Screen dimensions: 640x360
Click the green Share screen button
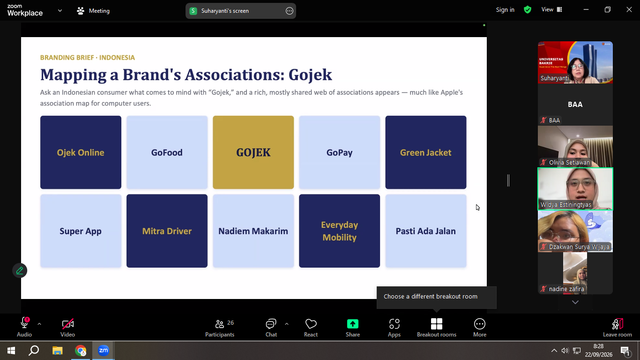click(353, 327)
